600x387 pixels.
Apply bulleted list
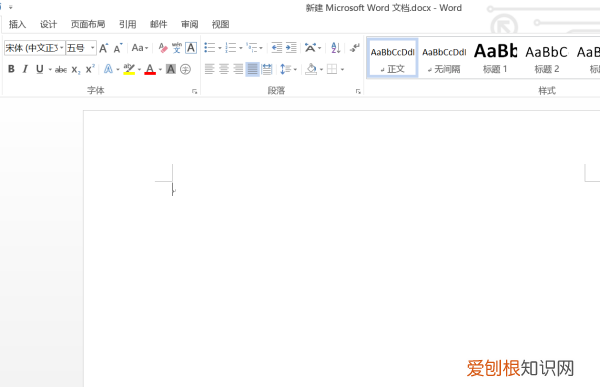tap(210, 48)
